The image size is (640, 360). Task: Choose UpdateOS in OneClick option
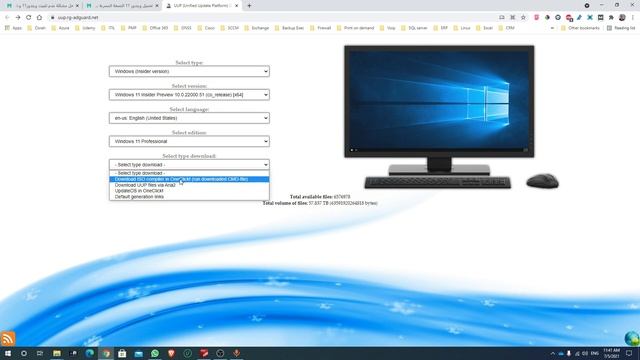(189, 191)
